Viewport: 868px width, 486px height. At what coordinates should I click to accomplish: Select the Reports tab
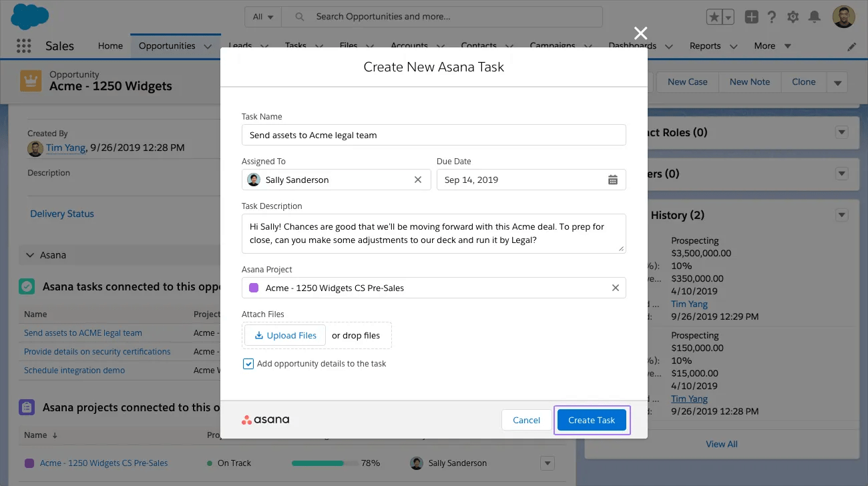(704, 46)
